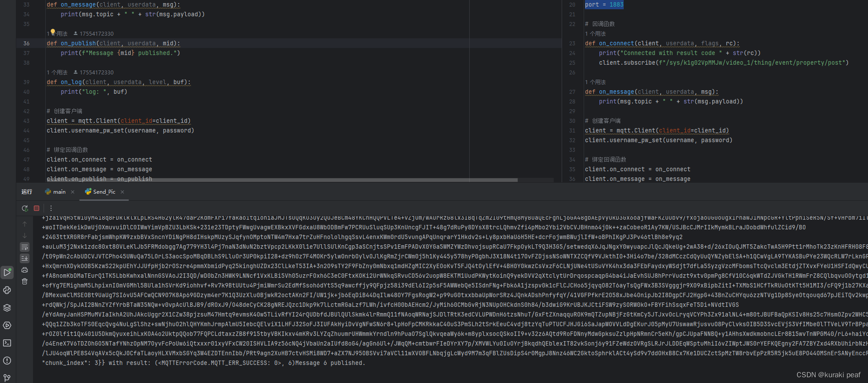Open the Terminal tool window
The width and height of the screenshot is (868, 383).
(x=7, y=343)
